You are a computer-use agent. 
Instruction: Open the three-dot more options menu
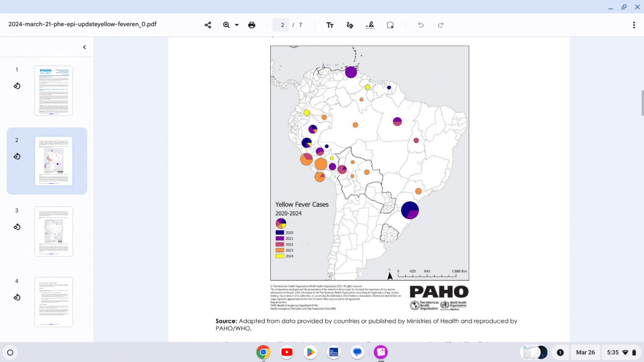(x=634, y=25)
